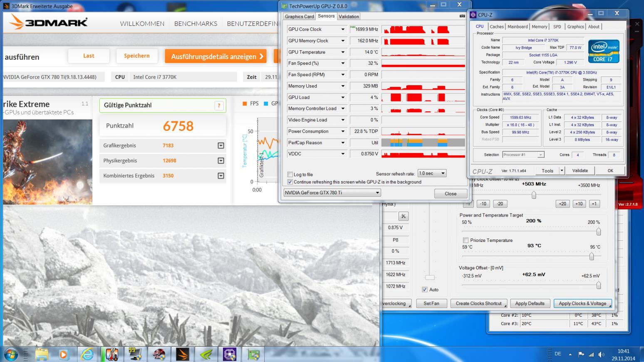Click the 3DMark logo

coord(49,22)
